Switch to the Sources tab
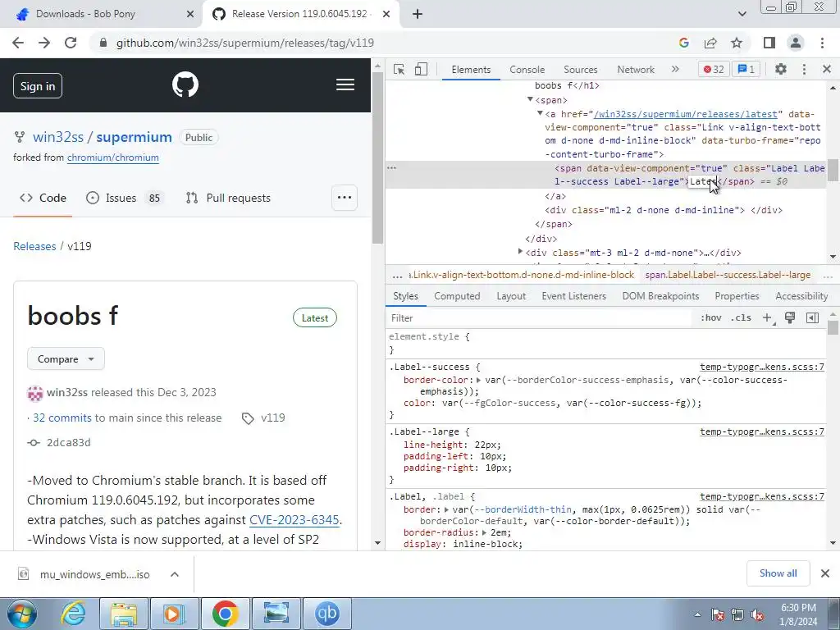The image size is (840, 630). tap(580, 70)
